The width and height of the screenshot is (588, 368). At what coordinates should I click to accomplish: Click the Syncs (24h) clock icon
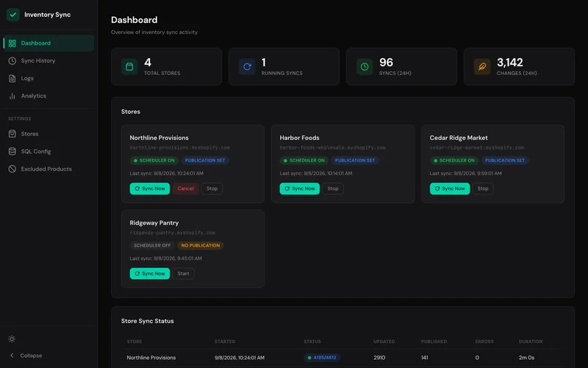[365, 67]
